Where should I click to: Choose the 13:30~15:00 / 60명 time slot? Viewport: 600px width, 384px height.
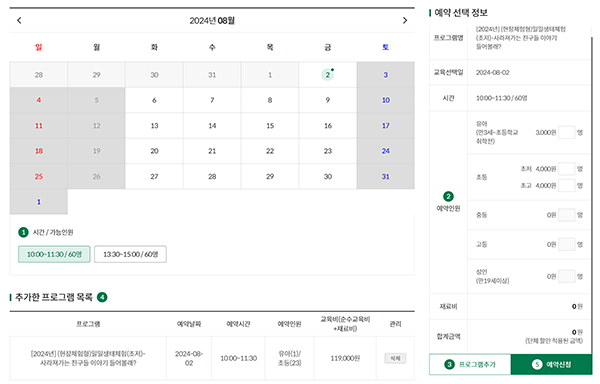pyautogui.click(x=130, y=254)
